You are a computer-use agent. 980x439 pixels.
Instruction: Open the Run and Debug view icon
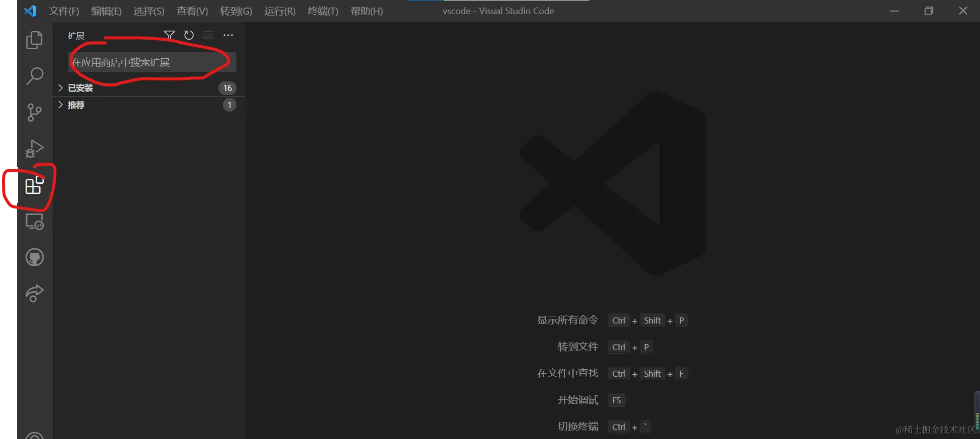click(35, 149)
